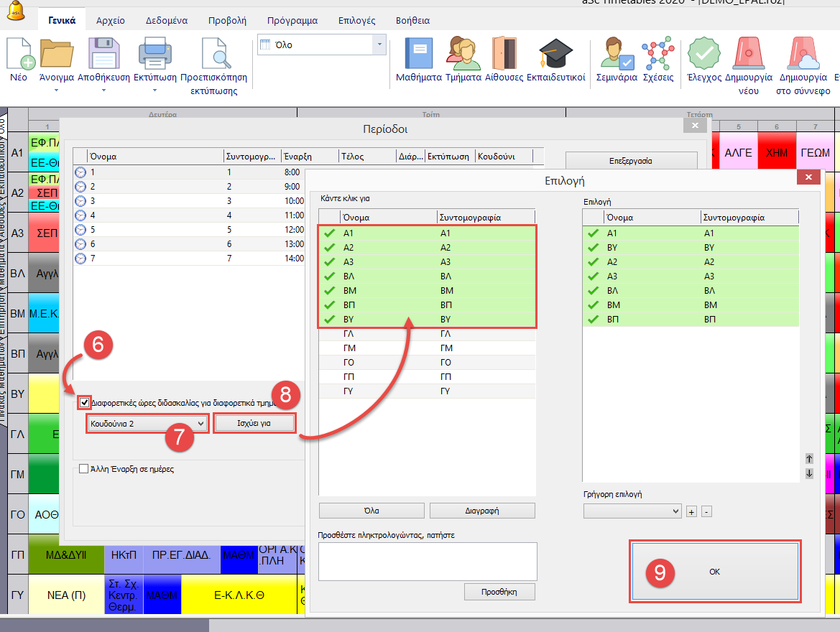Open the Τμήματα (Classes) icon
The width and height of the screenshot is (840, 632).
463,55
